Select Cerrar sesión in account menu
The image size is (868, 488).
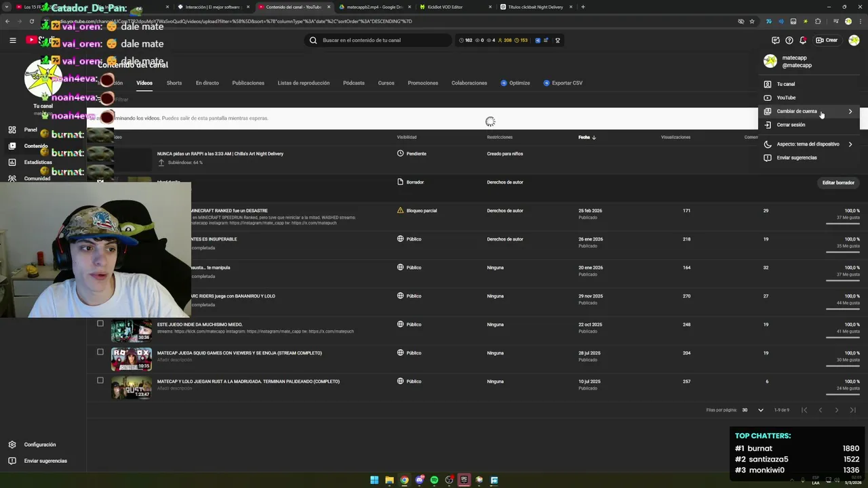tap(808, 125)
